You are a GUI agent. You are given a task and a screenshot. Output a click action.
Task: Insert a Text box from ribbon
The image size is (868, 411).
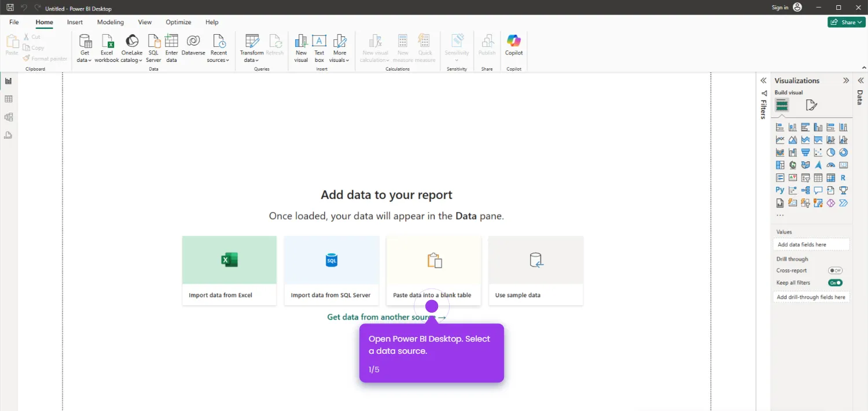coord(319,48)
